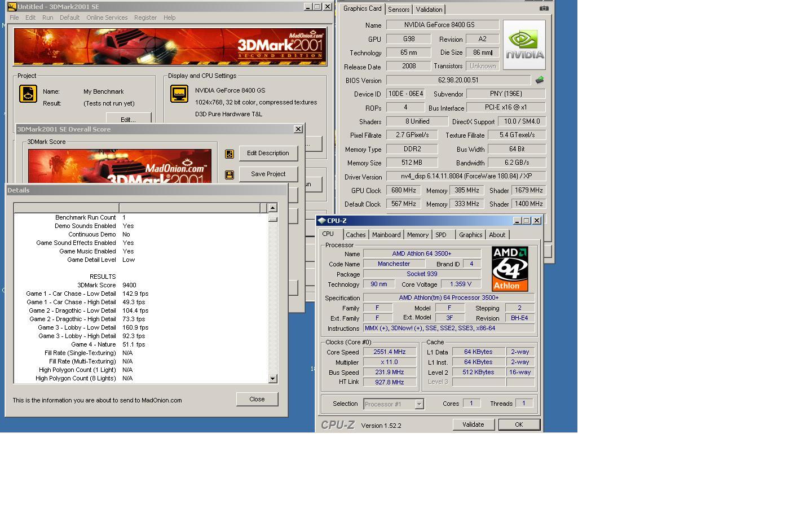Image resolution: width=812 pixels, height=508 pixels.
Task: Click scroll down arrow in Details list
Action: pyautogui.click(x=273, y=379)
